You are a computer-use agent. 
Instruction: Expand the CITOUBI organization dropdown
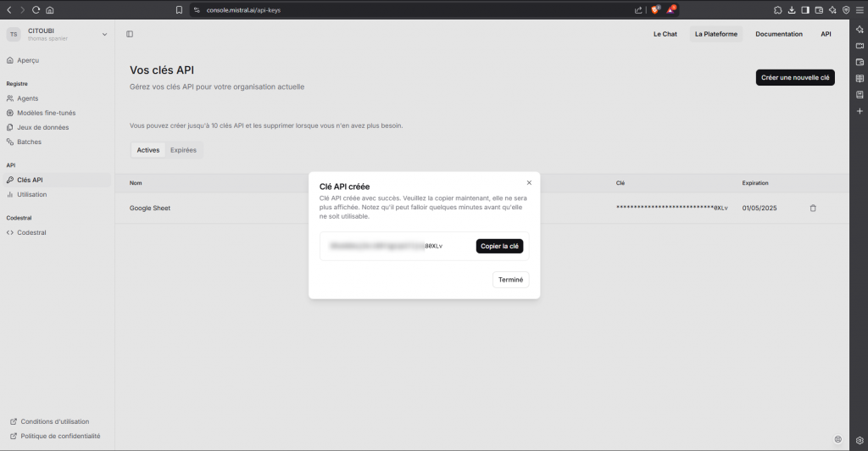[104, 34]
